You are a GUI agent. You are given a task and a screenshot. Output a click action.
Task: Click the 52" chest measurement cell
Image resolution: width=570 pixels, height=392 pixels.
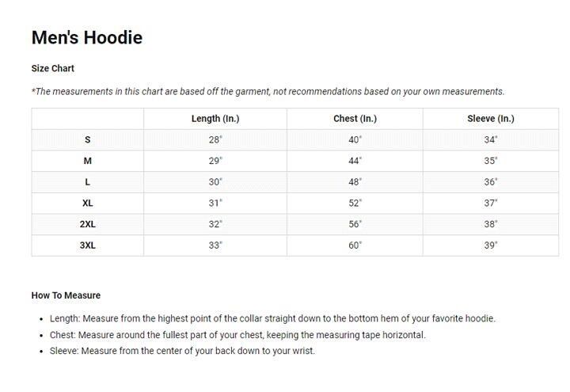355,204
